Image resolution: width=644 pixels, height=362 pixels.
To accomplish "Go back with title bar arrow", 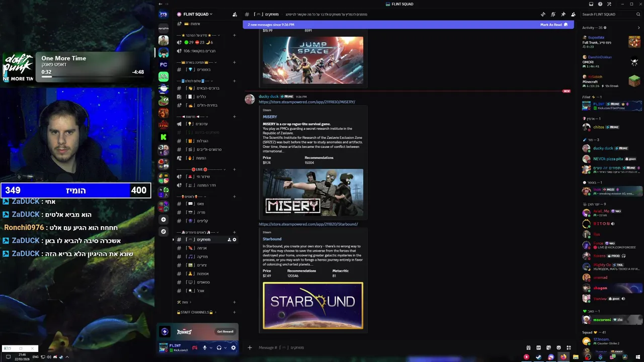I will click(160, 4).
